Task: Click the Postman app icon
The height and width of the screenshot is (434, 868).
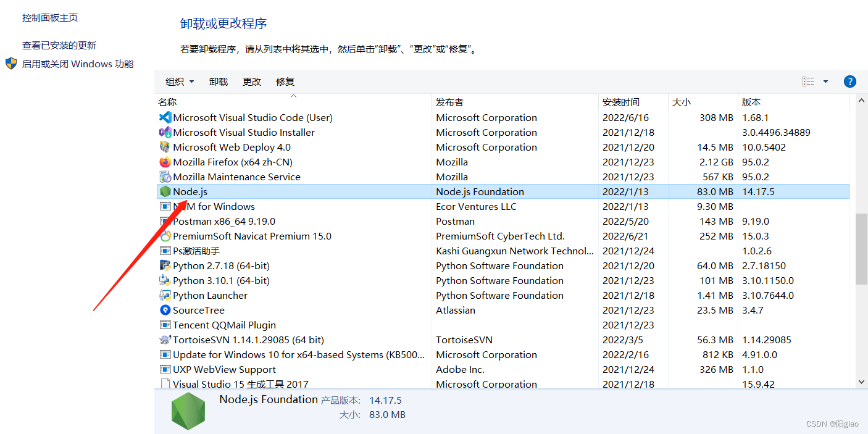Action: click(x=165, y=221)
